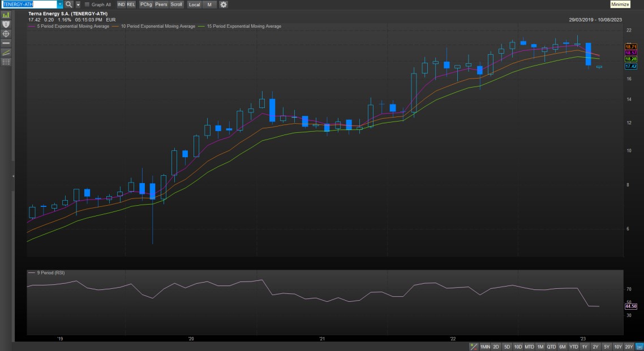Click the shield-shaped sidebar icon

(x=6, y=24)
